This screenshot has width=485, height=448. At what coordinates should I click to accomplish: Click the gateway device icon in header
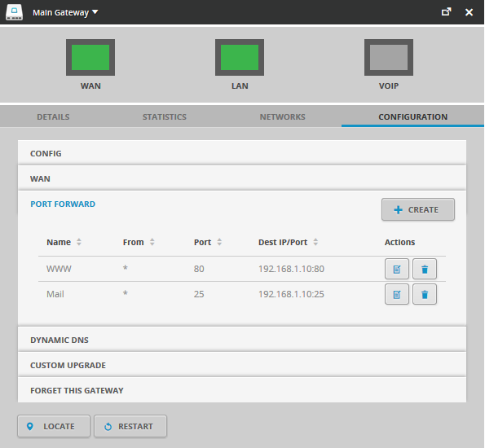[x=14, y=12]
